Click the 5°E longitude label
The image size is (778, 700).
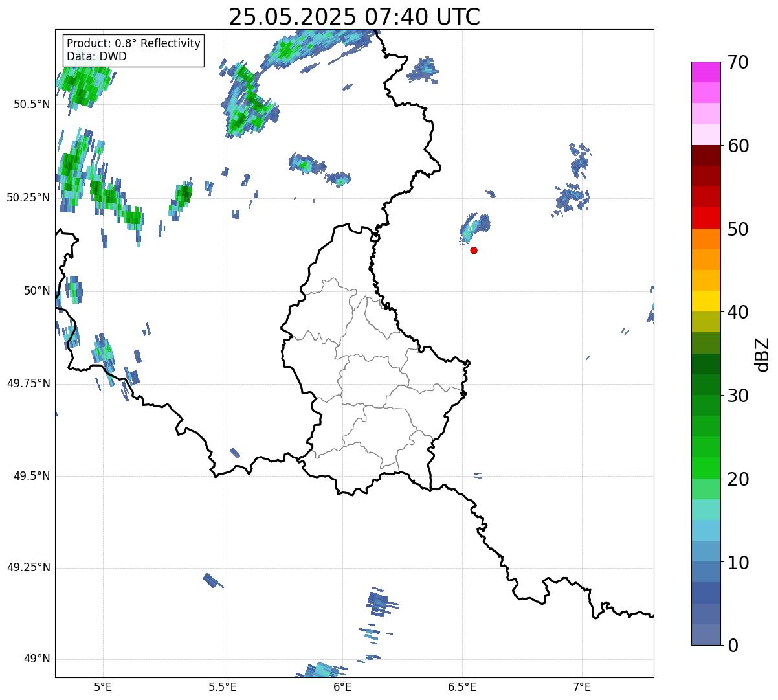pos(103,686)
